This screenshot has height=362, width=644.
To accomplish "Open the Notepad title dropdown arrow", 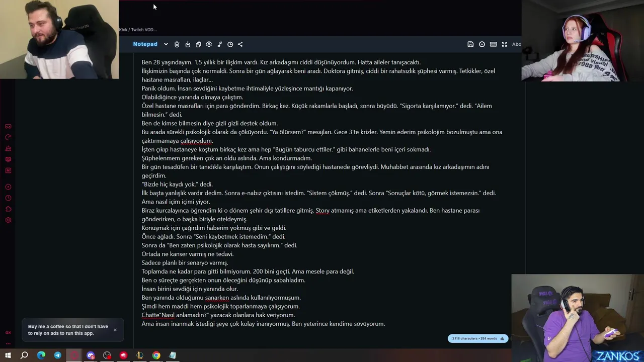I will [x=166, y=44].
